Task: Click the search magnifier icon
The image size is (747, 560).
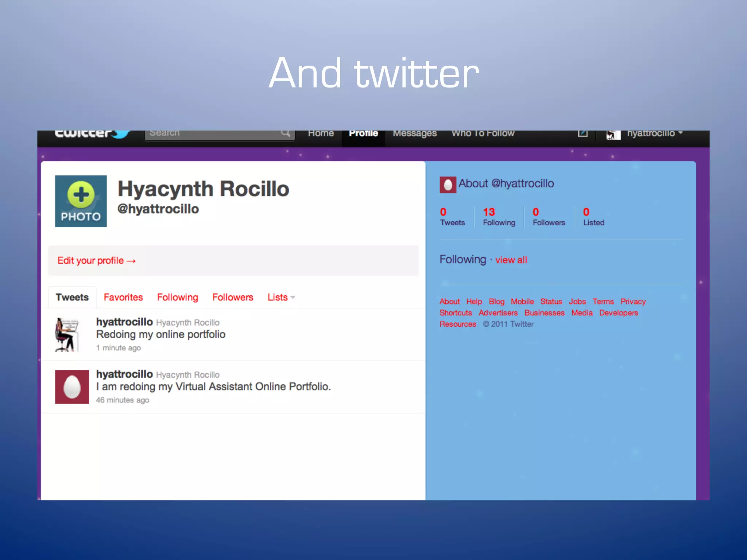Action: pos(286,133)
